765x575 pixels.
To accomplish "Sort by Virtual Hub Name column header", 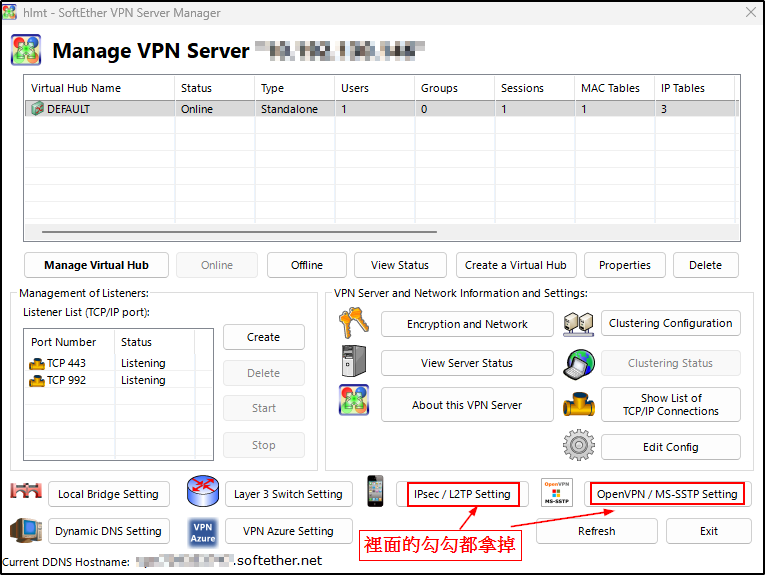I will tap(100, 88).
